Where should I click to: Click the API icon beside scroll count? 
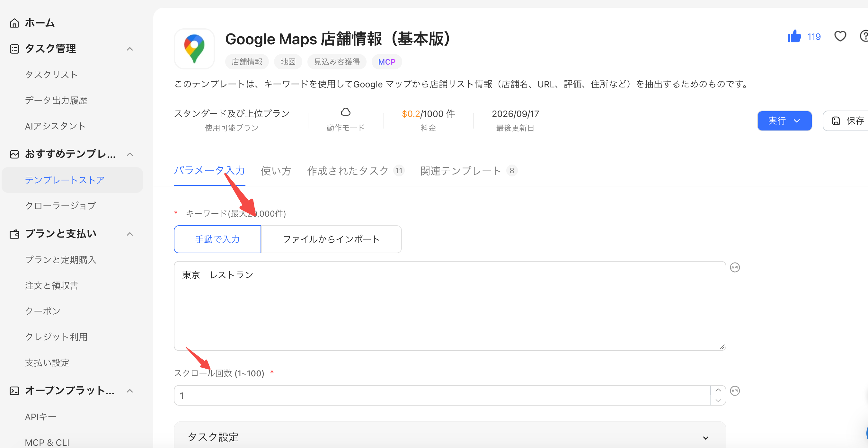point(735,391)
